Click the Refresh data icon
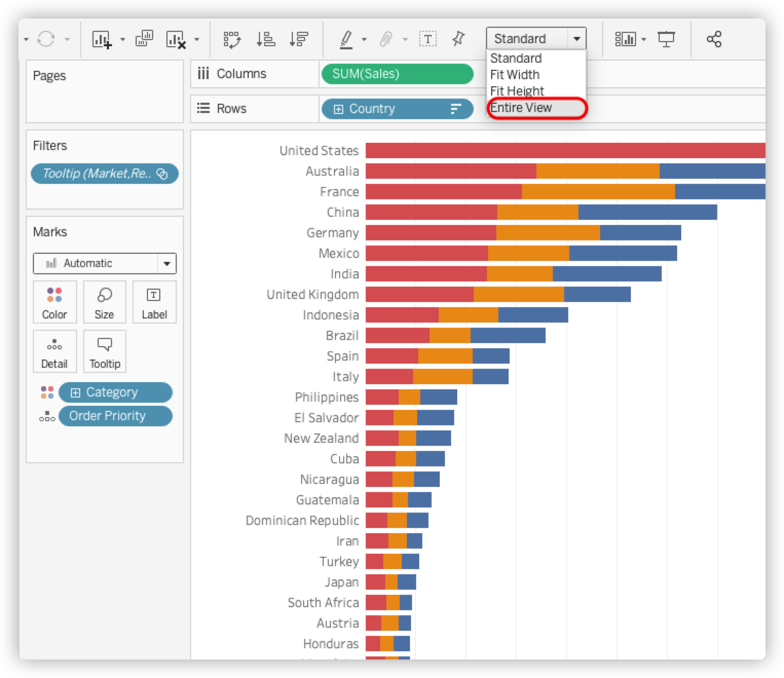This screenshot has width=784, height=678. pos(46,39)
